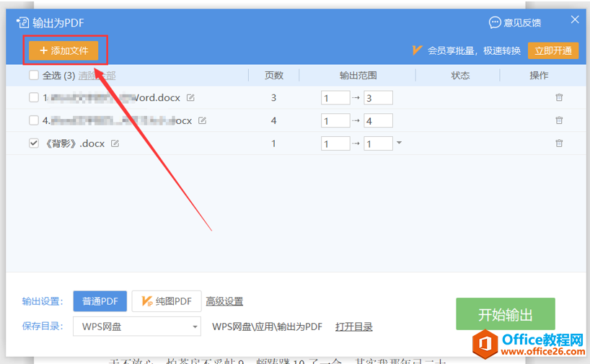Select the 《背影》.docx file name
This screenshot has height=364, width=590.
(x=75, y=143)
